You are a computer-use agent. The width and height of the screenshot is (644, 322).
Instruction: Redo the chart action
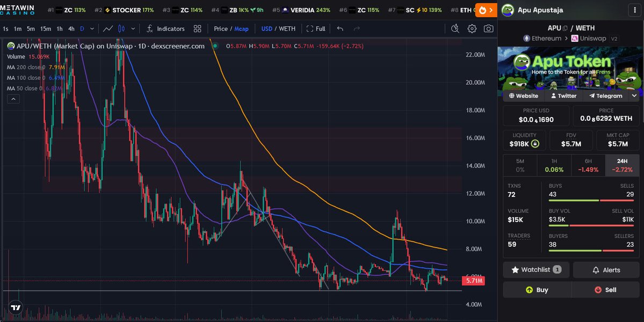[x=357, y=29]
